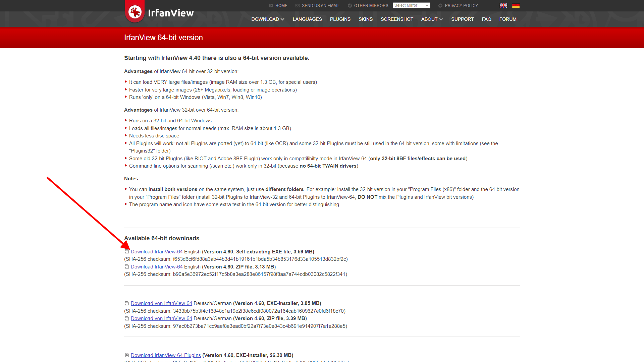Click floppy icon beside PlugIns download

(x=127, y=355)
